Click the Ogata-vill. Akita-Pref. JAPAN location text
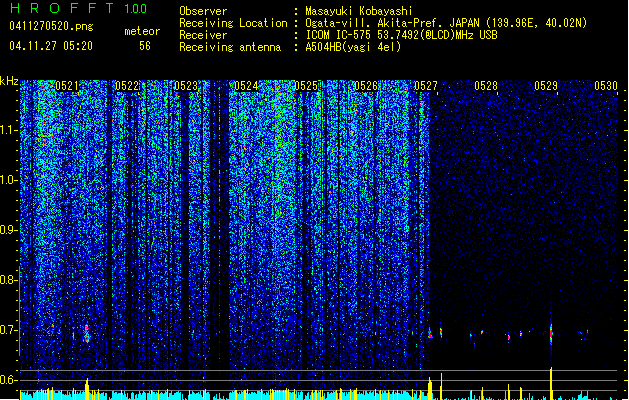 446,23
